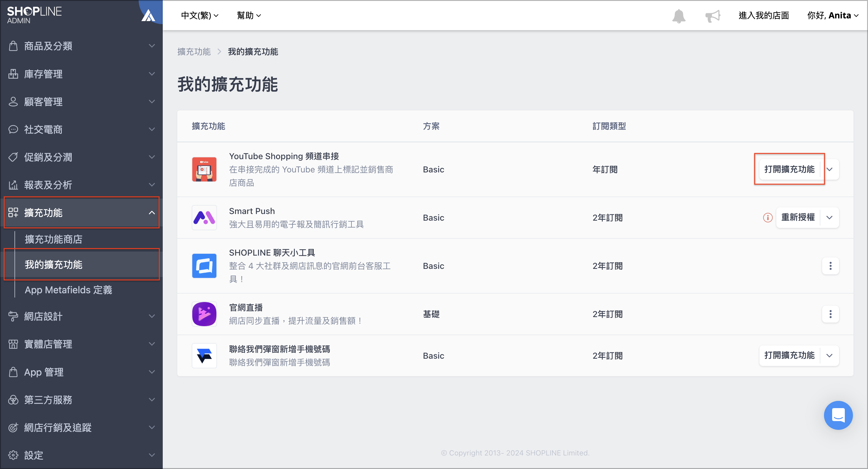
Task: Click the 顧客管理 person icon
Action: coord(13,101)
